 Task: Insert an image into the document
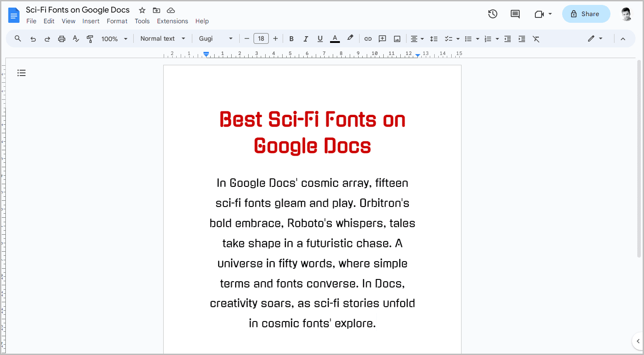[x=397, y=38]
